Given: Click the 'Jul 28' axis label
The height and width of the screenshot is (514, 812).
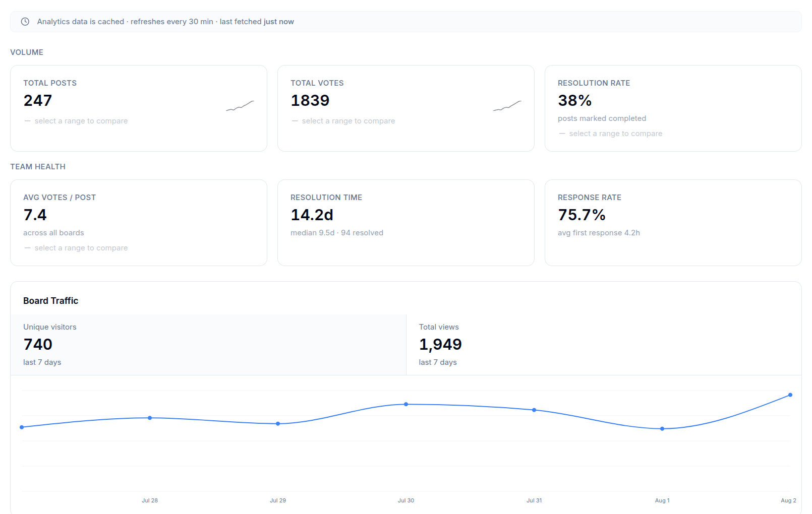Looking at the screenshot, I should pos(150,500).
